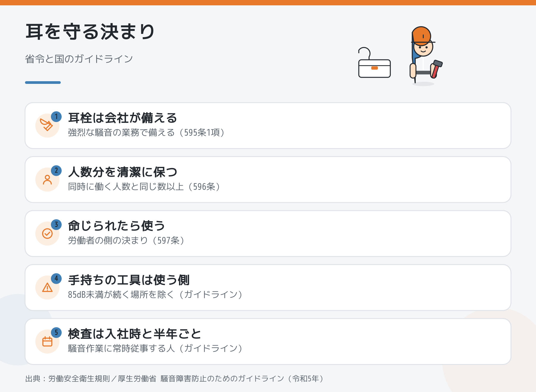Click the worker with orange helmet illustration
The height and width of the screenshot is (392, 536).
(426, 56)
